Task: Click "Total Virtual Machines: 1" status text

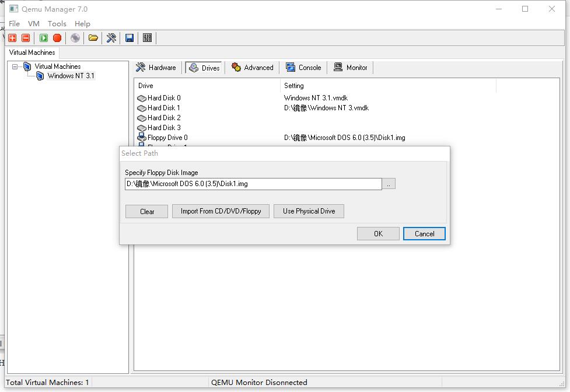Action: (47, 383)
